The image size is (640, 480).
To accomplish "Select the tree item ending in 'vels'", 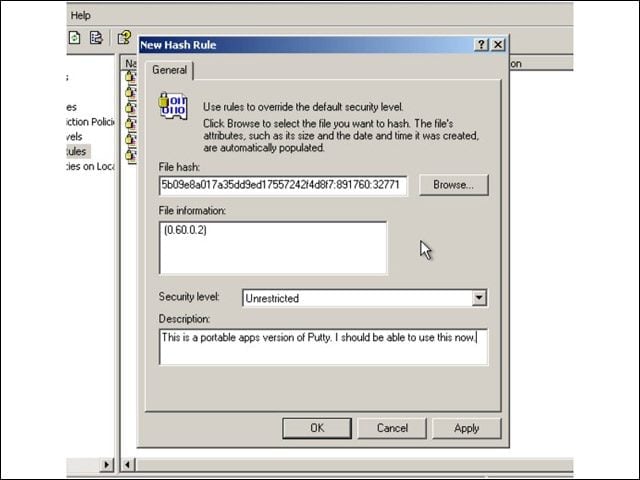I will (74, 137).
